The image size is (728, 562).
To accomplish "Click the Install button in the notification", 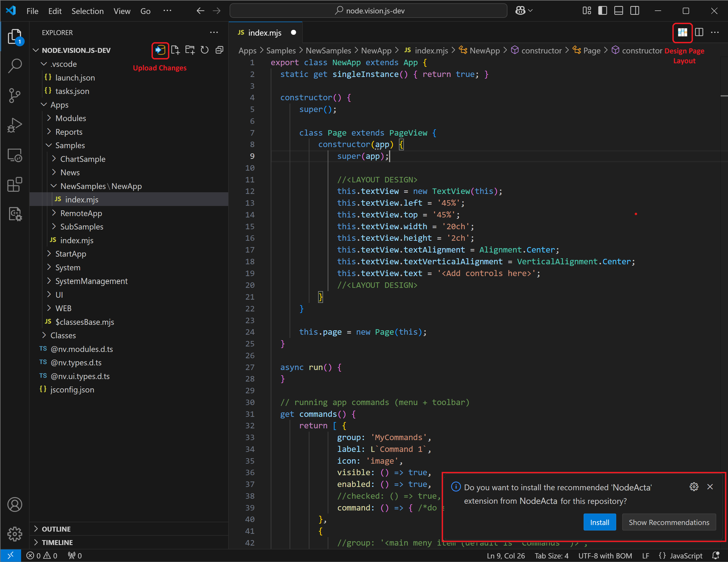I will 599,522.
